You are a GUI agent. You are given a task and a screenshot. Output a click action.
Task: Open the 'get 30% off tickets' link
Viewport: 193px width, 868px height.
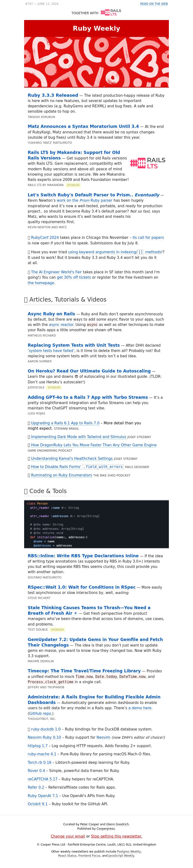[x=74, y=277]
